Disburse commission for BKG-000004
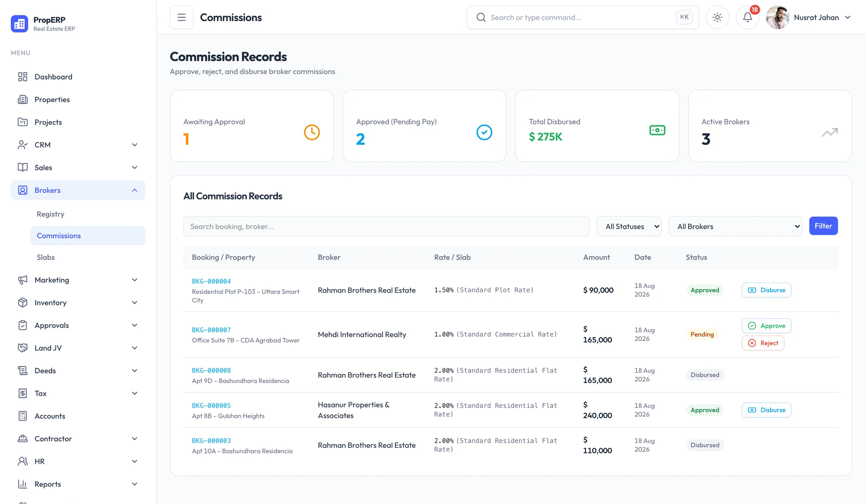This screenshot has height=504, width=865. (766, 290)
